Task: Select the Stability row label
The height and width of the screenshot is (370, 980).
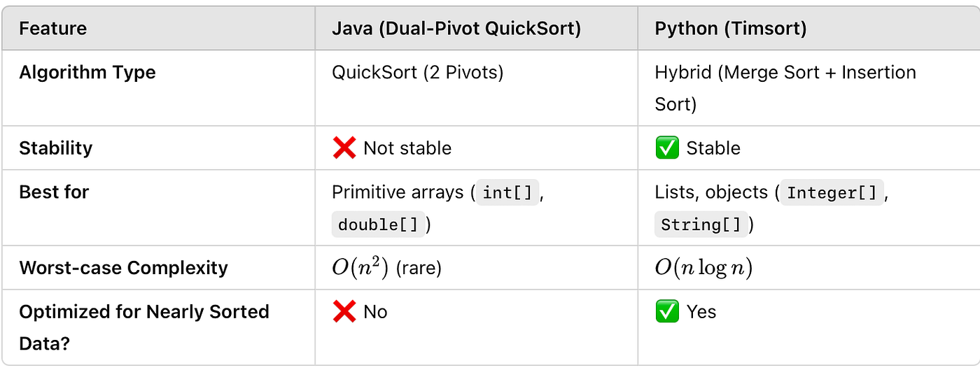Action: pos(56,148)
